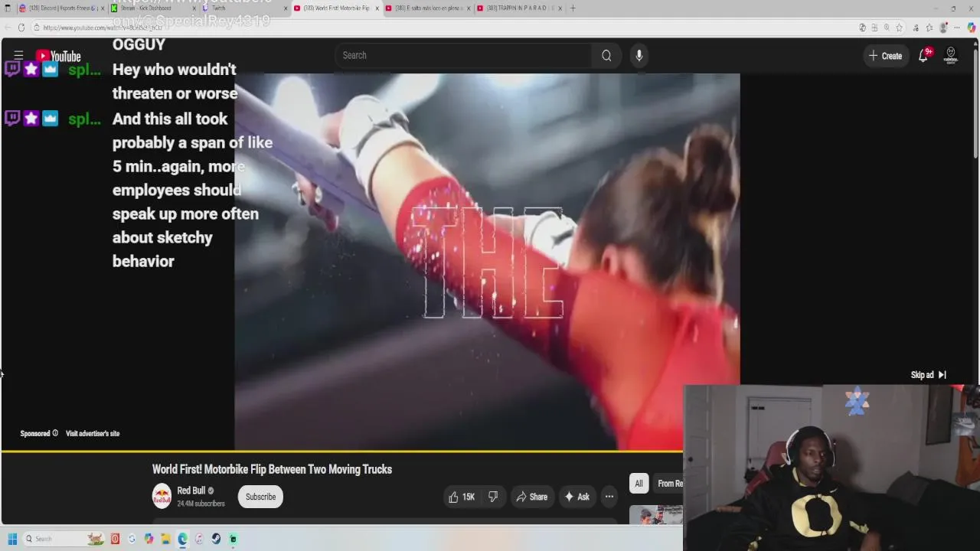Viewport: 980px width, 551px height.
Task: Open more actions three-dot menu
Action: click(609, 497)
